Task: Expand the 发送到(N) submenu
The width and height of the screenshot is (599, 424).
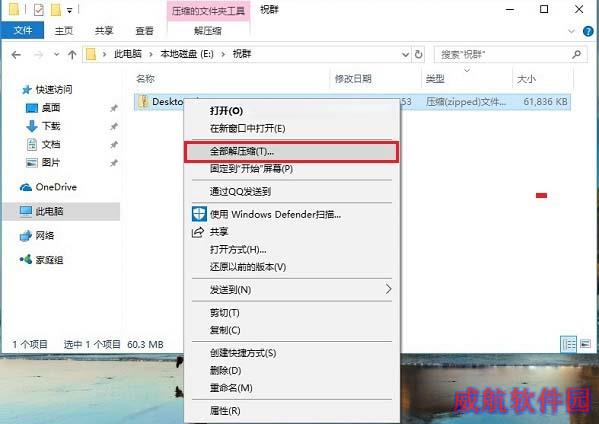Action: (x=292, y=290)
